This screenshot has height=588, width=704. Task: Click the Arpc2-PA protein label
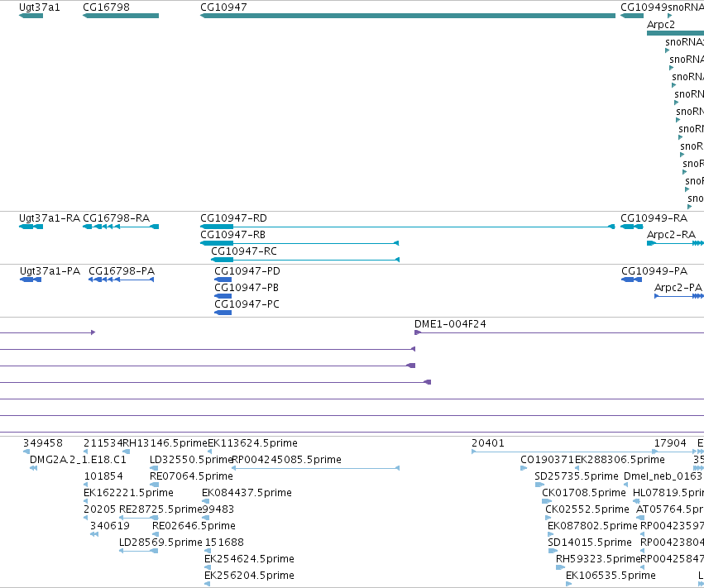pyautogui.click(x=678, y=288)
